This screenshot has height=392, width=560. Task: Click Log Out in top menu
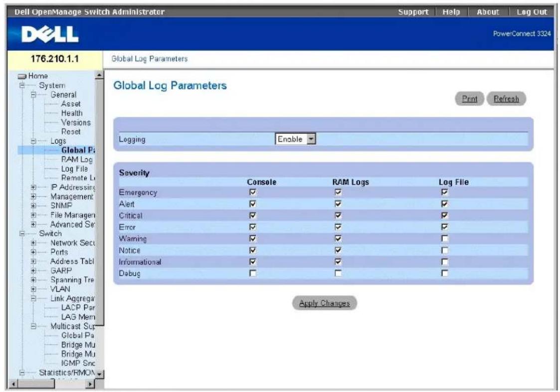[x=532, y=12]
